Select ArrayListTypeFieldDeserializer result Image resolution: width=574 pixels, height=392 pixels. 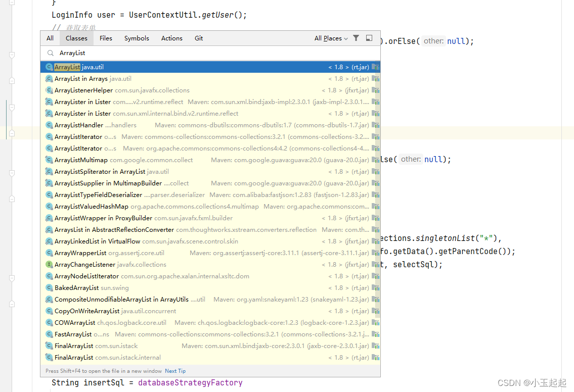[x=210, y=195]
